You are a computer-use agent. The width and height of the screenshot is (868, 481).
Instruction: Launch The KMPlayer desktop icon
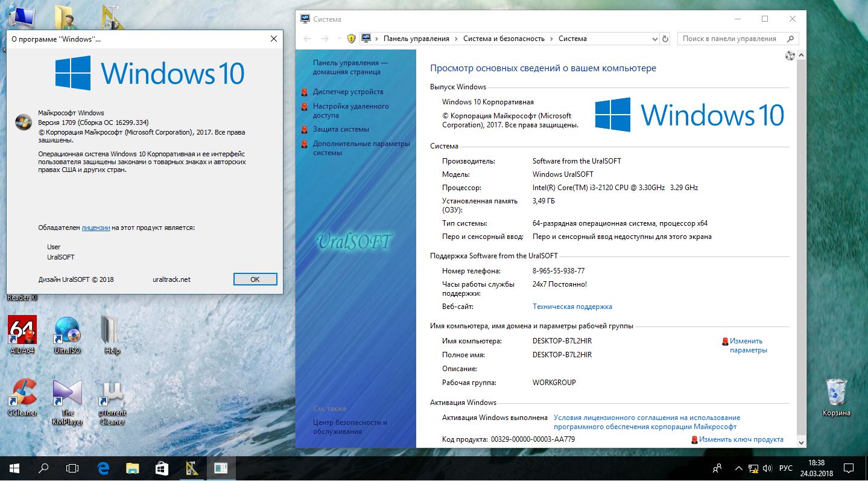click(67, 402)
